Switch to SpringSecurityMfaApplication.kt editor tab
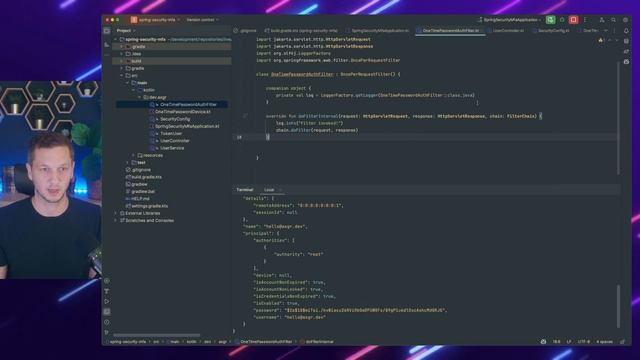This screenshot has width=640, height=360. click(x=377, y=31)
